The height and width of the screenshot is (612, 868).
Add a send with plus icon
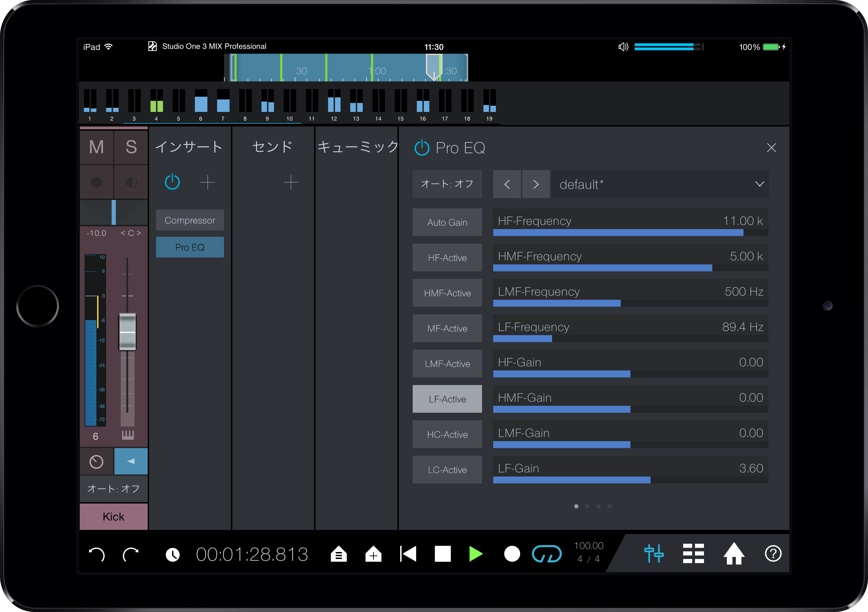click(291, 183)
